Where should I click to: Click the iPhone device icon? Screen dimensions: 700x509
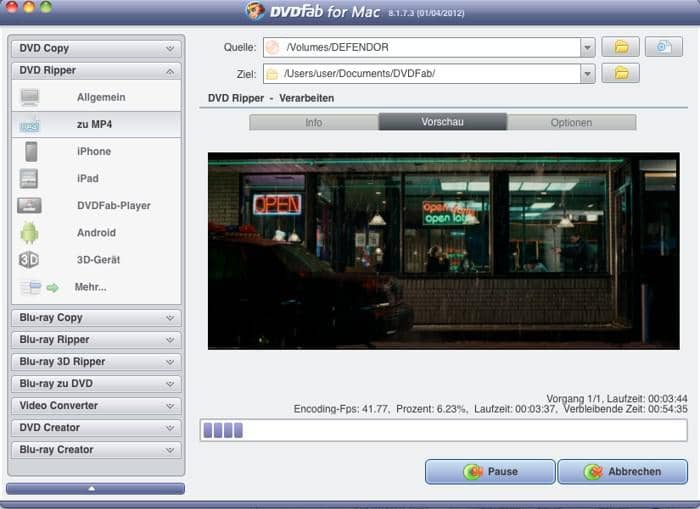coord(31,151)
